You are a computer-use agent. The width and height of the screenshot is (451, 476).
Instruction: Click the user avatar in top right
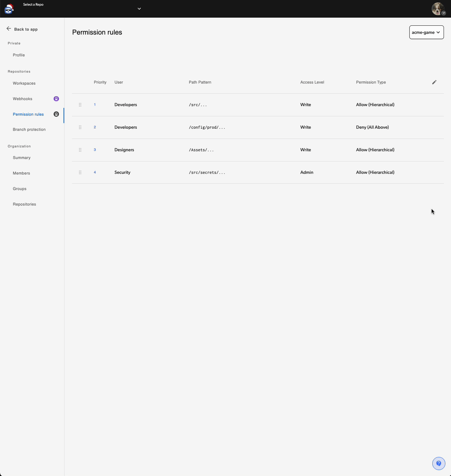coord(437,8)
